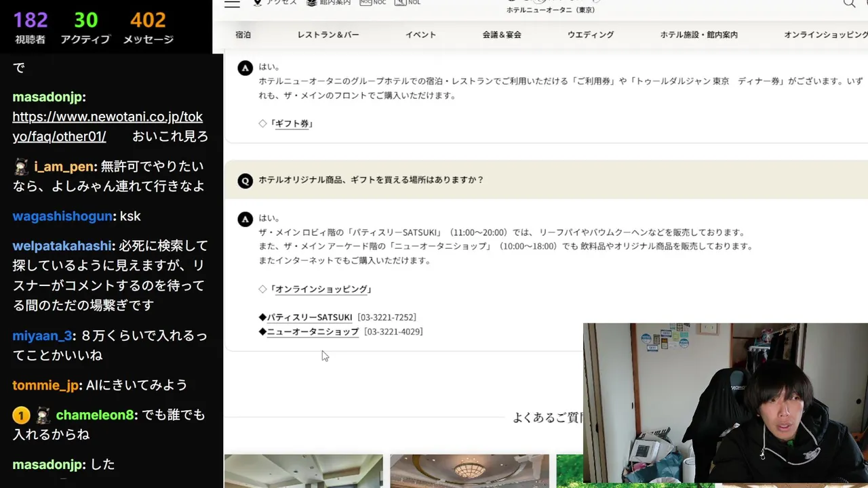Image resolution: width=868 pixels, height=488 pixels.
Task: Click the 402 メッセージ counter
Action: (148, 27)
